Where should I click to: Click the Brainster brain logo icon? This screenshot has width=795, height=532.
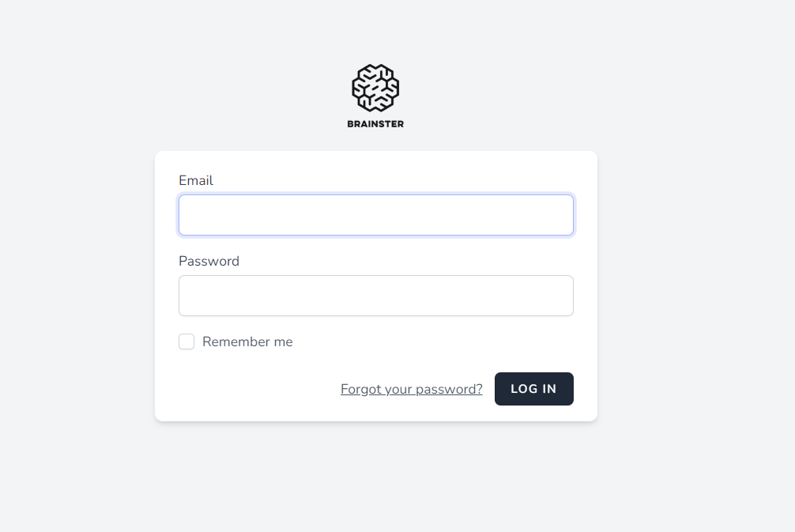375,88
